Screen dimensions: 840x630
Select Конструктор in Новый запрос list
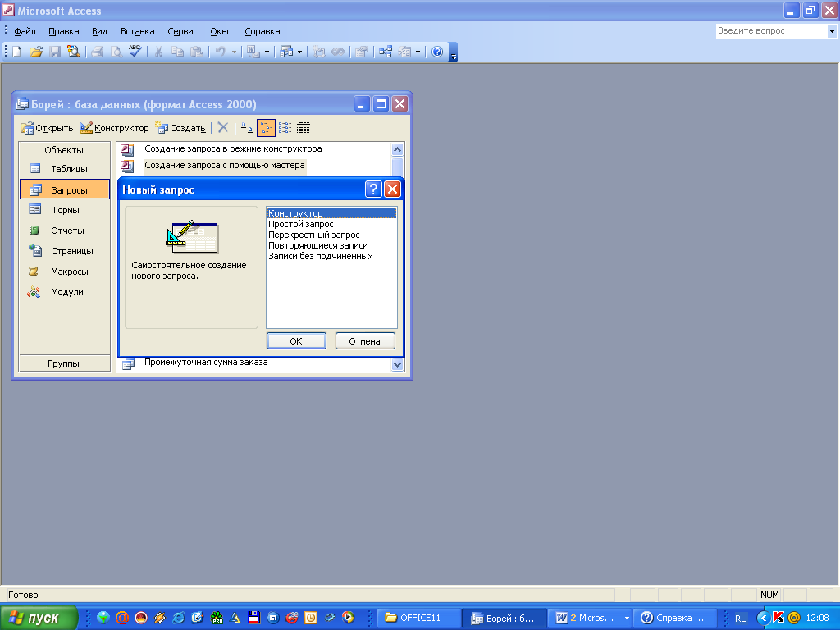[331, 213]
